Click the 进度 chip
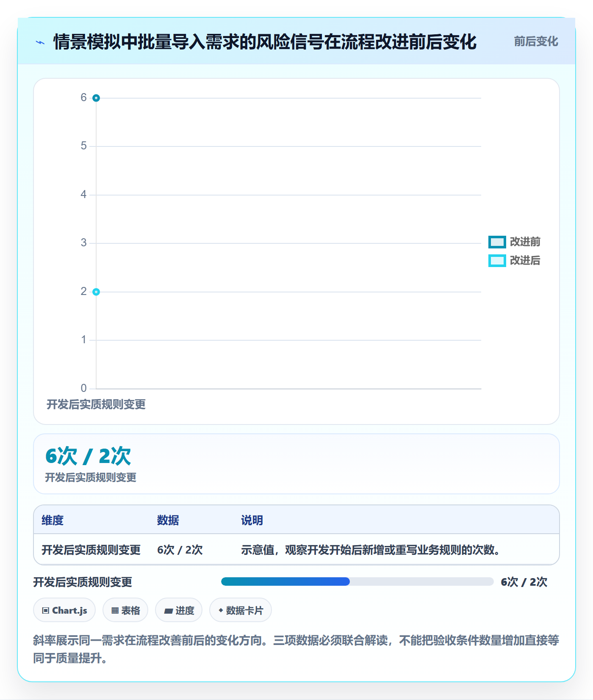593x700 pixels. (179, 610)
